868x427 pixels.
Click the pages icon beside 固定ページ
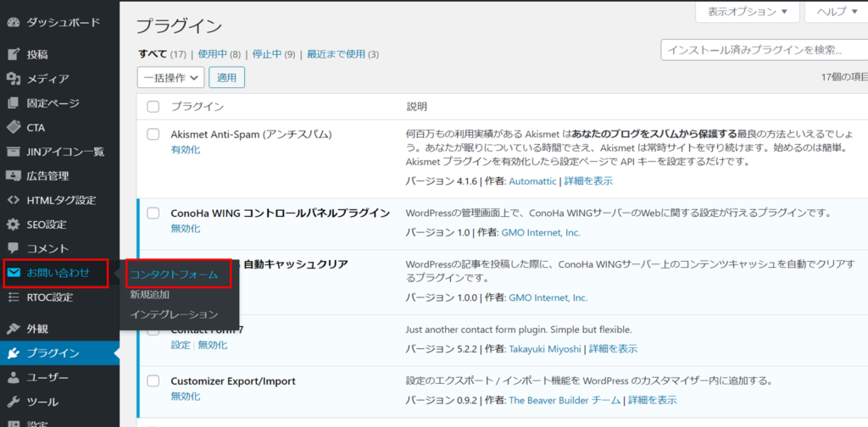point(14,103)
